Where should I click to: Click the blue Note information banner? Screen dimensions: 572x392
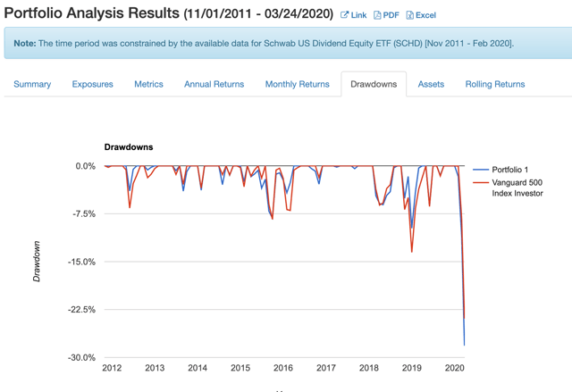click(x=288, y=44)
